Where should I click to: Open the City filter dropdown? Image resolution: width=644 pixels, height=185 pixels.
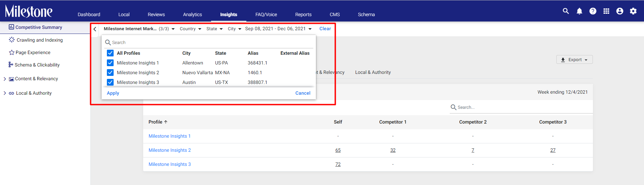[235, 29]
